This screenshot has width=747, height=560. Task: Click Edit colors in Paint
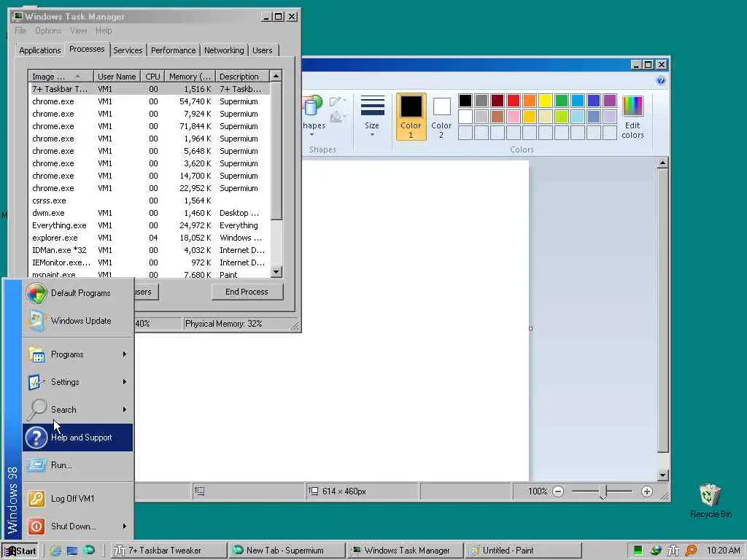click(632, 117)
